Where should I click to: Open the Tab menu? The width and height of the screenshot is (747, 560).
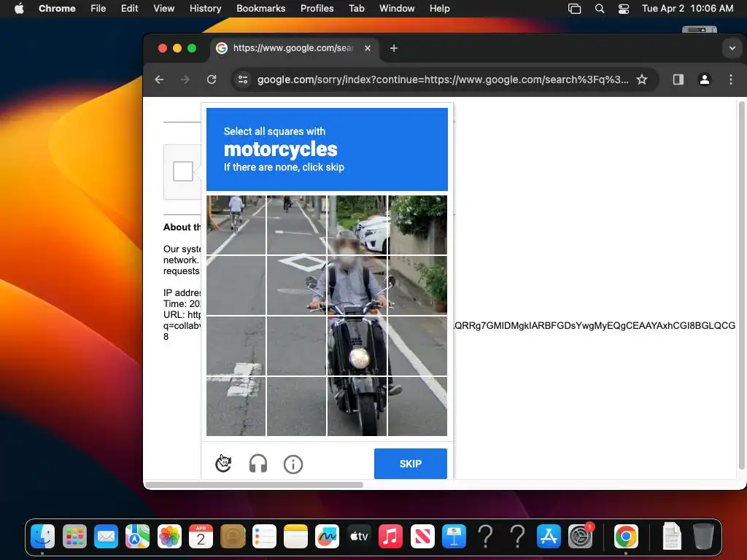point(356,8)
